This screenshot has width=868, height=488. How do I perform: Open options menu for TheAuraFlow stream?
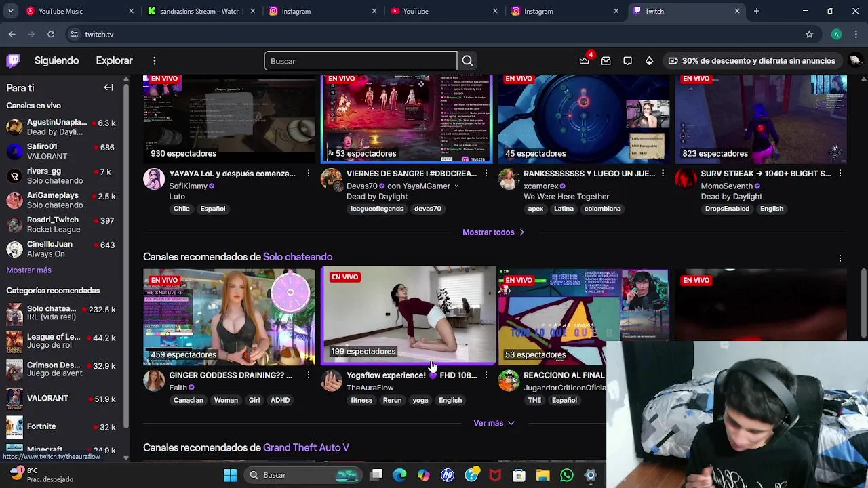(486, 375)
